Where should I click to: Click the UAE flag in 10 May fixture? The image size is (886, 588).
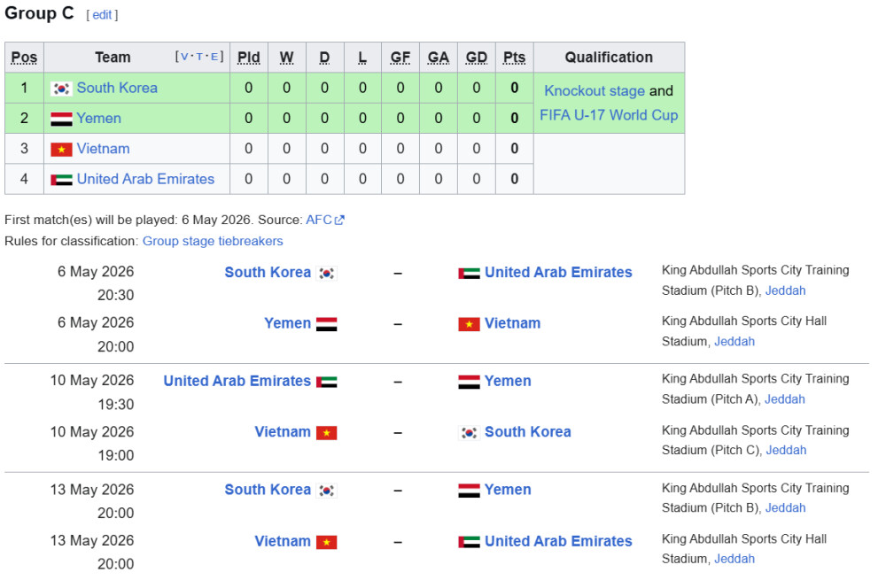coord(327,382)
